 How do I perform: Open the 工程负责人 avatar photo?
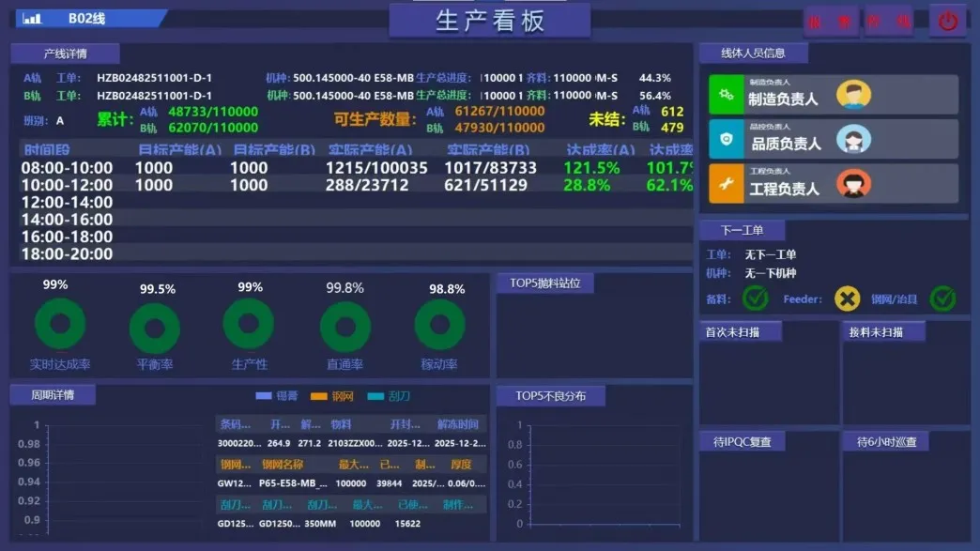click(x=854, y=184)
